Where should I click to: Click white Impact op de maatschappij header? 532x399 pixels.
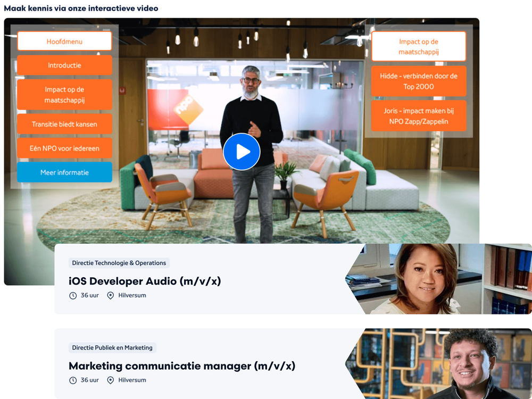click(x=419, y=46)
